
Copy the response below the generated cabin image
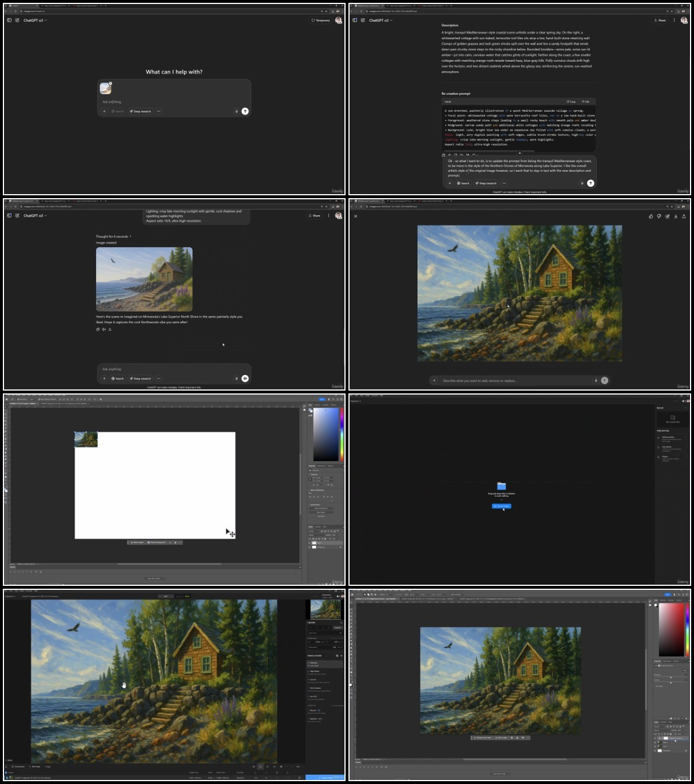click(x=98, y=329)
